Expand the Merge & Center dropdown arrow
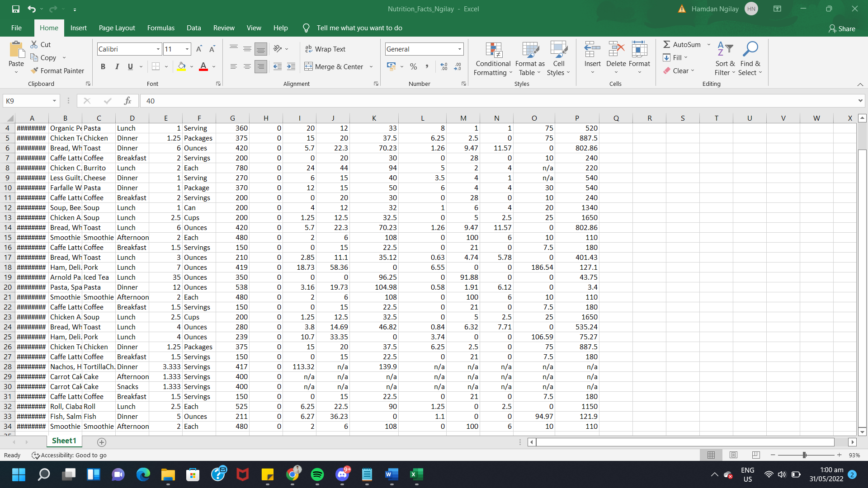The width and height of the screenshot is (868, 488). click(371, 66)
